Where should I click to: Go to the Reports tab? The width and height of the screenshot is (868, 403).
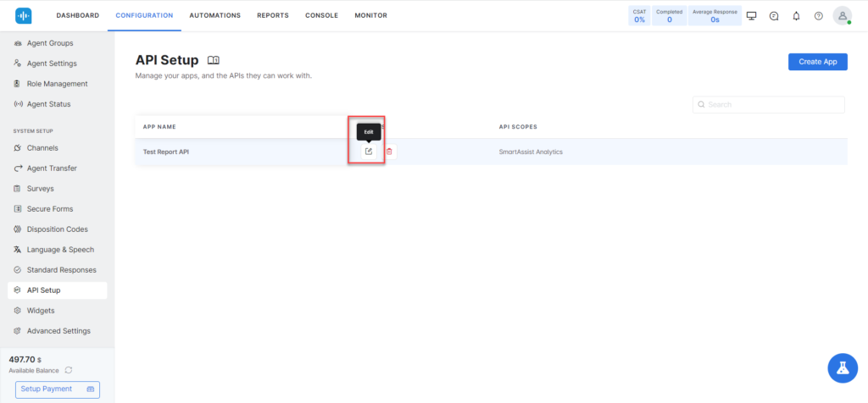pyautogui.click(x=272, y=15)
